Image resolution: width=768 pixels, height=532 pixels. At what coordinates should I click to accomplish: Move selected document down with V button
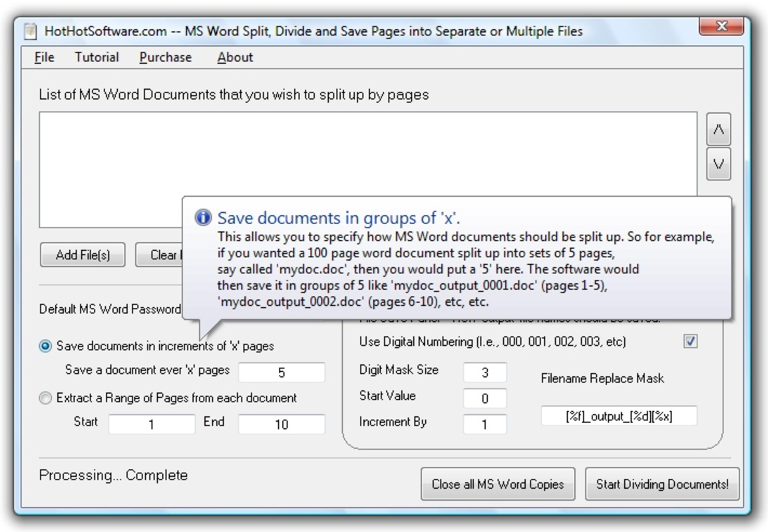719,164
